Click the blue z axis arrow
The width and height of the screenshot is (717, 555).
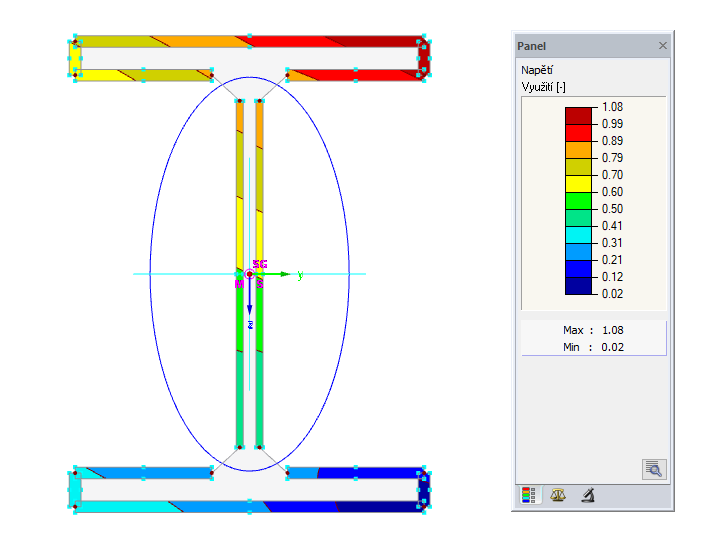tap(250, 297)
